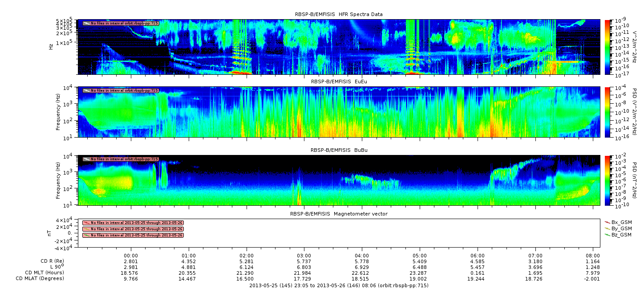Click the Frequency (Hz) label of BuBu panel
644x293 pixels.
[58, 180]
